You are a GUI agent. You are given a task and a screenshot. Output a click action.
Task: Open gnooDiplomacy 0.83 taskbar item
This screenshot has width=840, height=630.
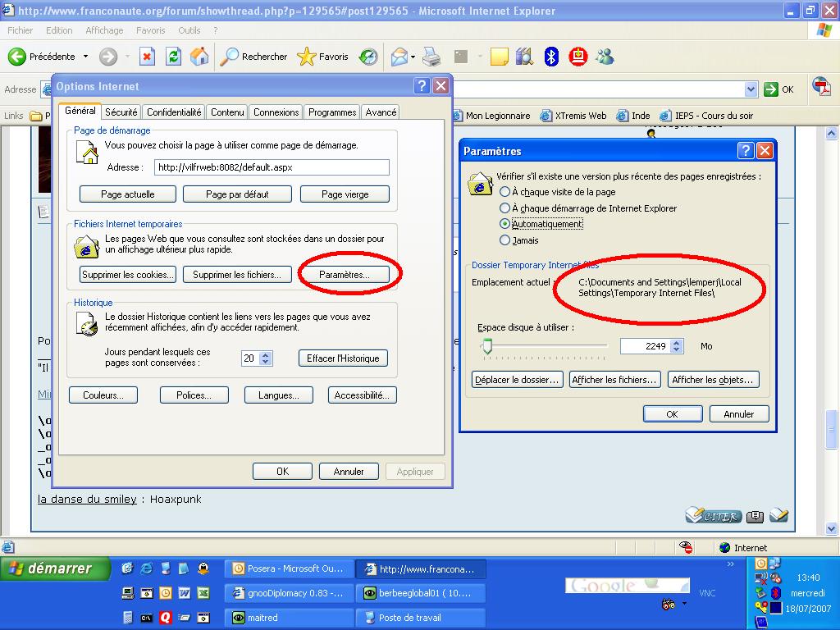[x=290, y=593]
